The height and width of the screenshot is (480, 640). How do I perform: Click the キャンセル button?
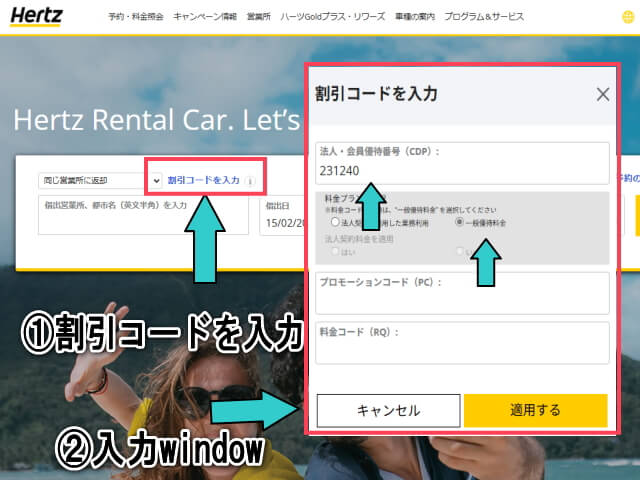[389, 410]
